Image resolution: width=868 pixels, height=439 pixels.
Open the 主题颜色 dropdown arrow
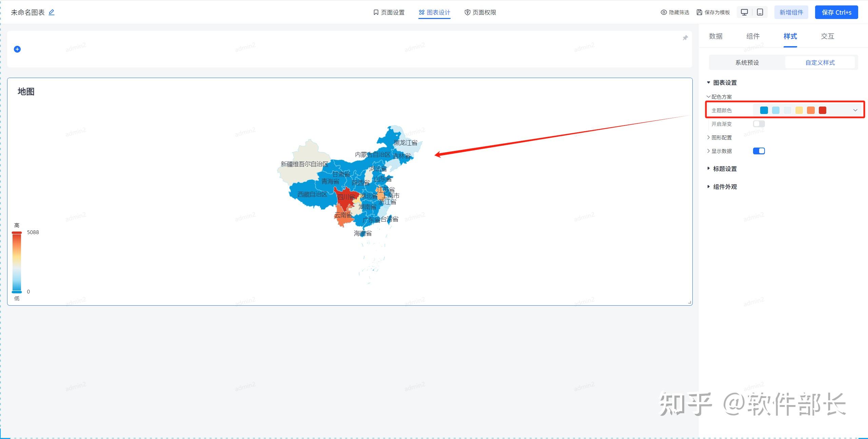(855, 110)
